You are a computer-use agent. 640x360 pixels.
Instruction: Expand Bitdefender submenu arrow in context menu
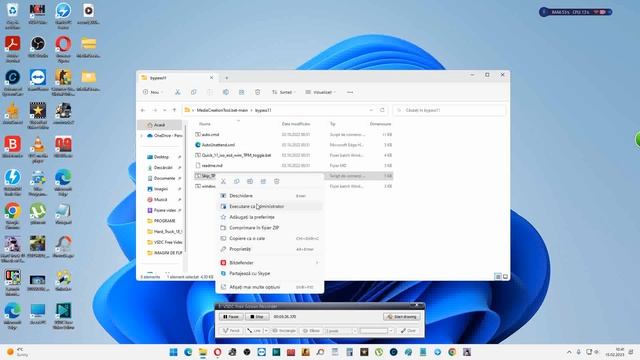317,263
